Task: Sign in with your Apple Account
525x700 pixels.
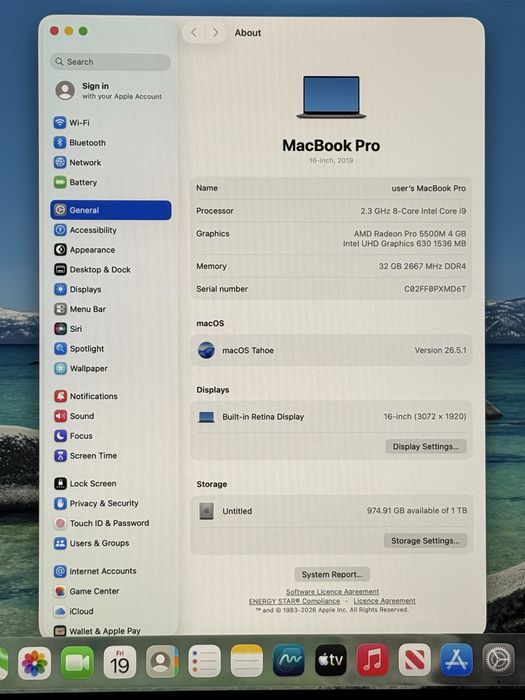Action: click(108, 91)
